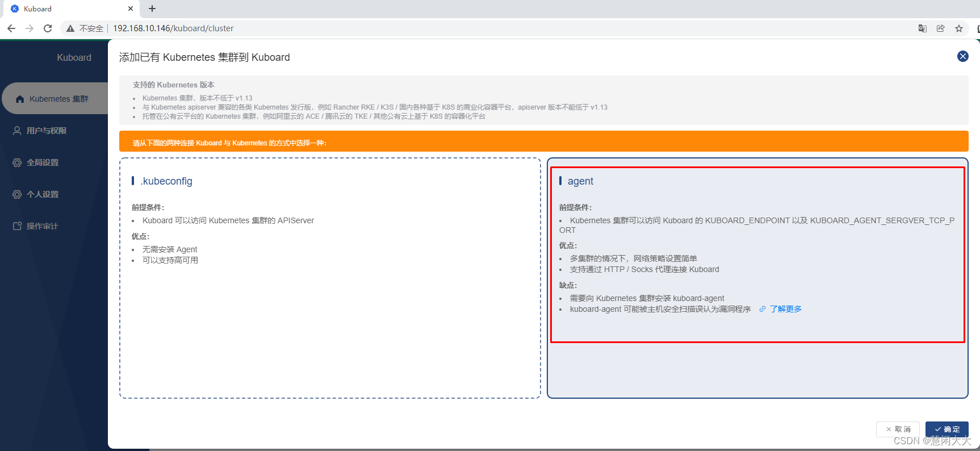Open the 了解更多 link

click(x=786, y=309)
